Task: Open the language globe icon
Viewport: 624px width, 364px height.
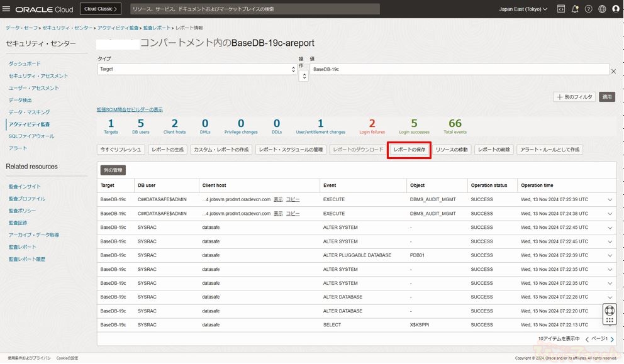Action: [x=603, y=9]
